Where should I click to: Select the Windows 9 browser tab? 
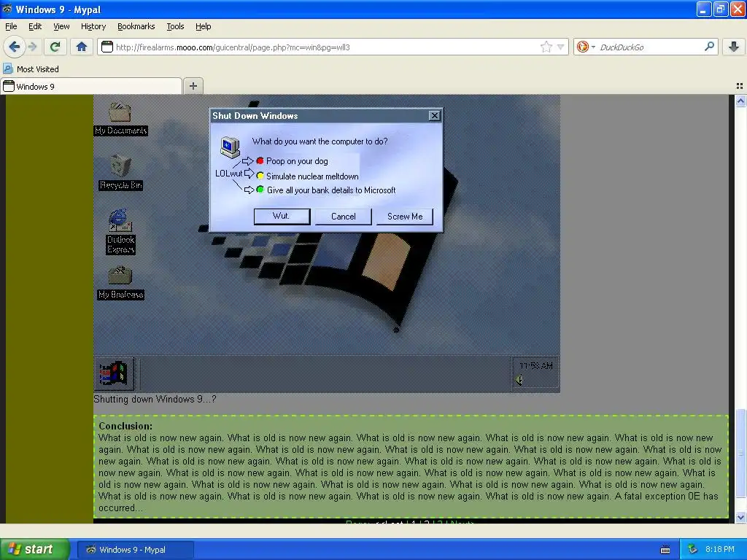(x=91, y=86)
